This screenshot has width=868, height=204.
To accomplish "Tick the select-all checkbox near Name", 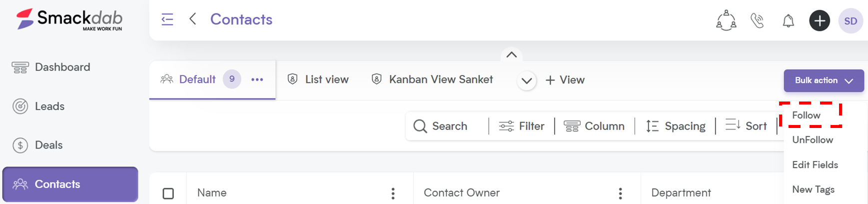I will coord(168,193).
